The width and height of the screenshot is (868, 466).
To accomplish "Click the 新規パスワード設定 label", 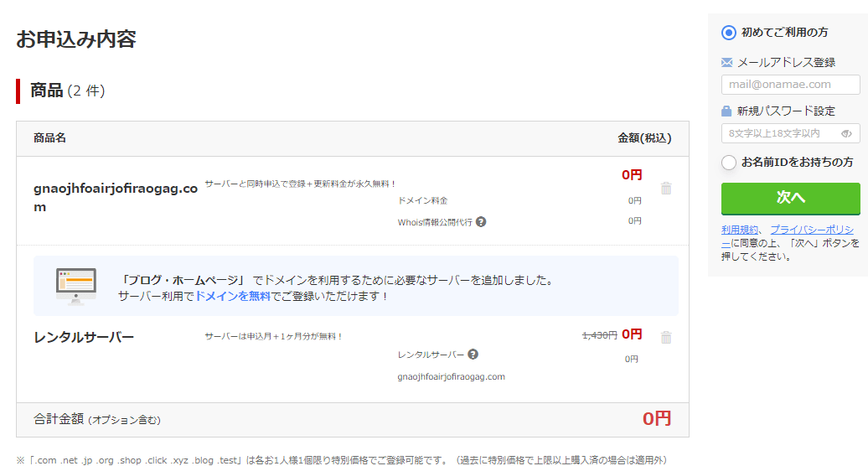I will [786, 111].
